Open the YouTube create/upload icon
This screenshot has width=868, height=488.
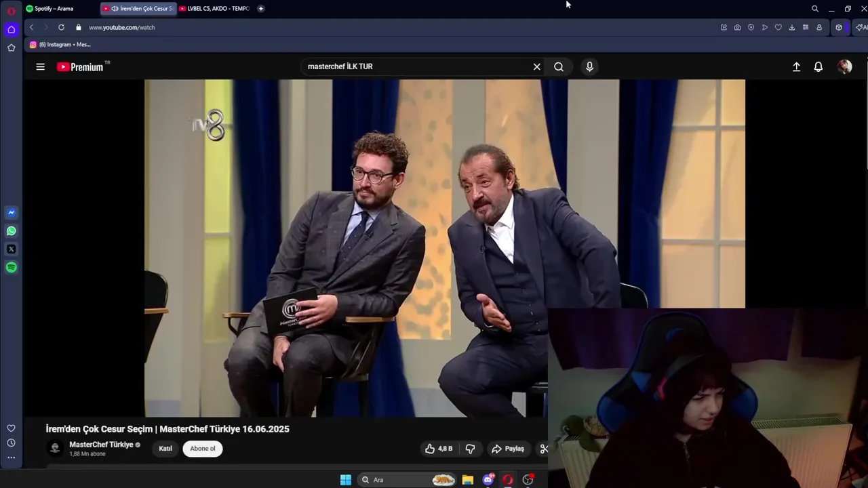797,66
